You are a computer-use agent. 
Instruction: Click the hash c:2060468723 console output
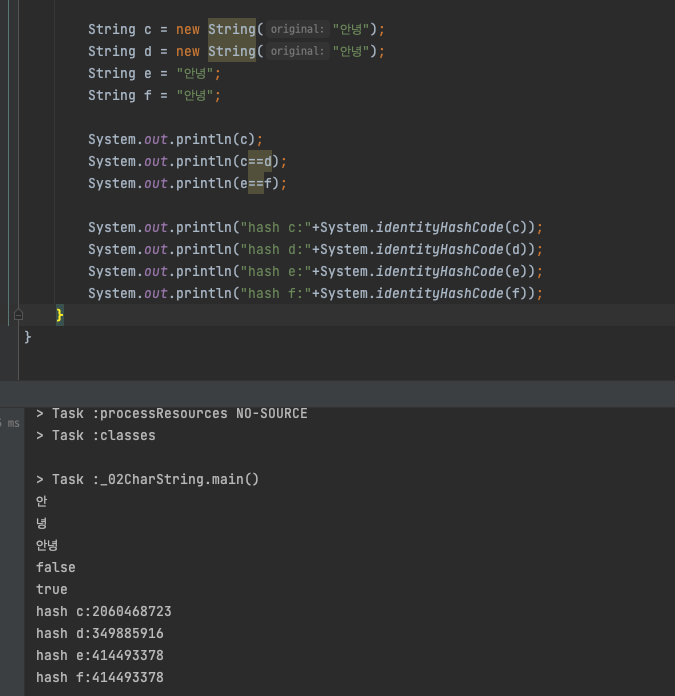(104, 611)
